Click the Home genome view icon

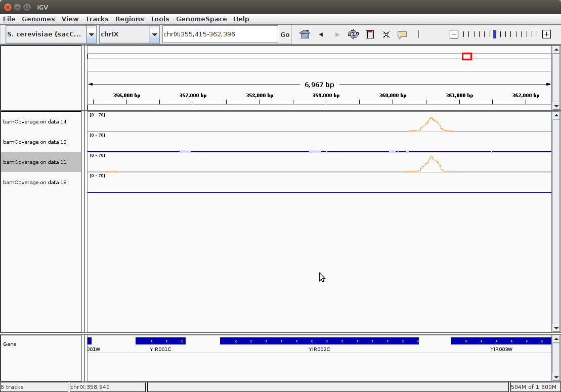(x=305, y=34)
